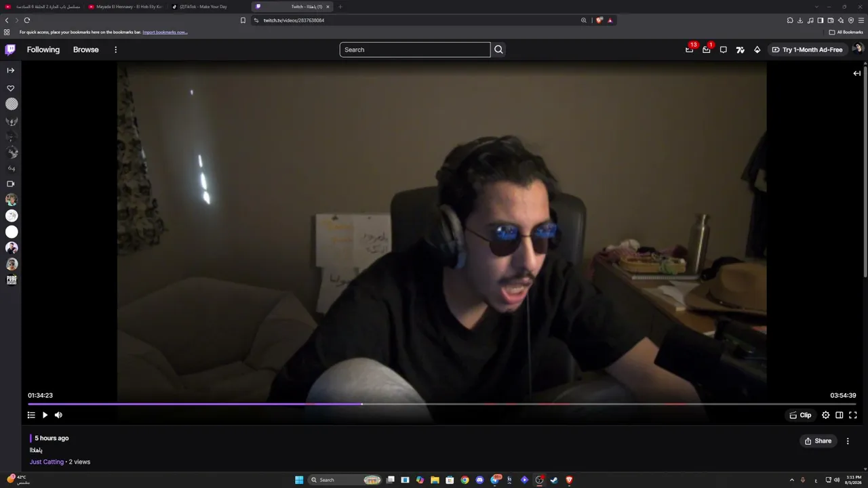This screenshot has height=488, width=868.
Task: Seek on the video progress bar
Action: coord(442,404)
